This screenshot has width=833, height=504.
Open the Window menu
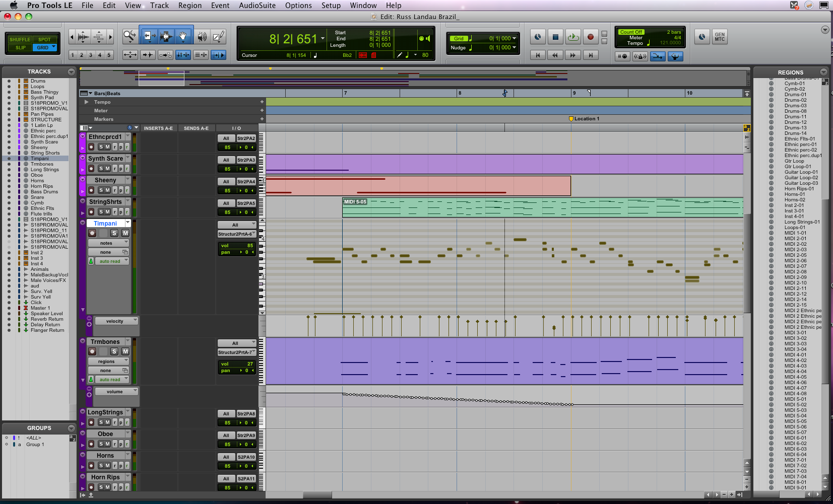point(363,6)
